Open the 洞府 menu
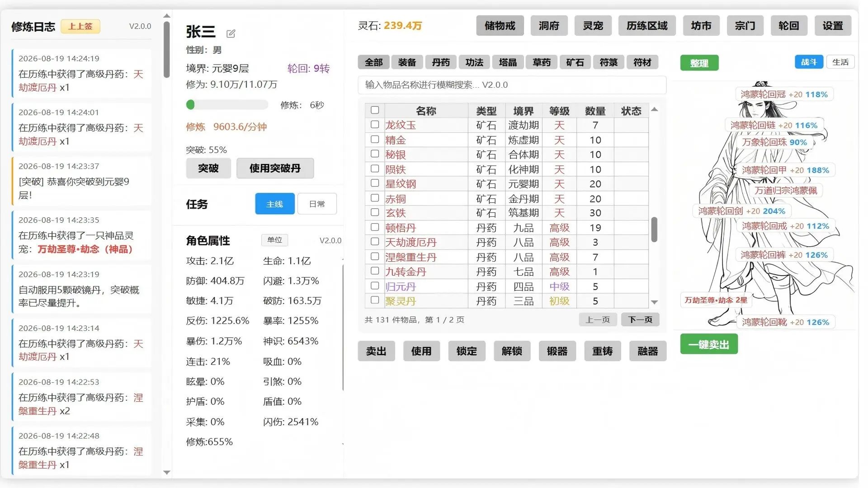 pos(549,26)
